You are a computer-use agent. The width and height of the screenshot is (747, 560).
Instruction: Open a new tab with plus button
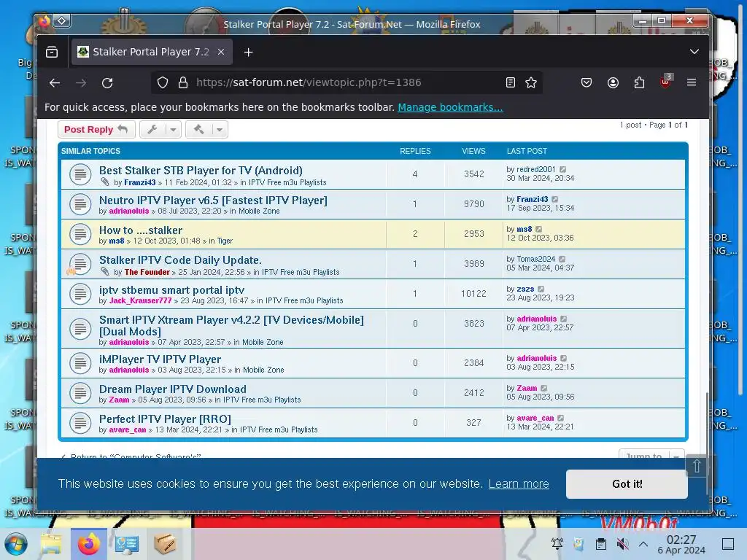248,52
